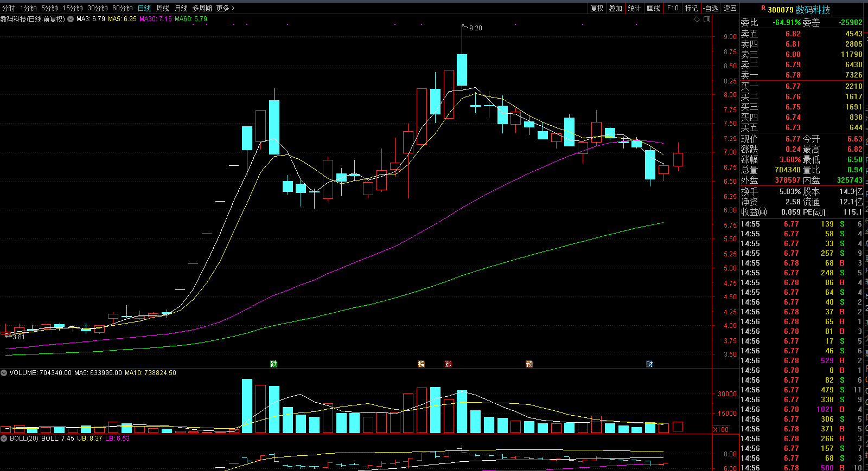The image size is (868, 471).
Task: Click the 内盘 value 325743
Action: pyautogui.click(x=850, y=180)
